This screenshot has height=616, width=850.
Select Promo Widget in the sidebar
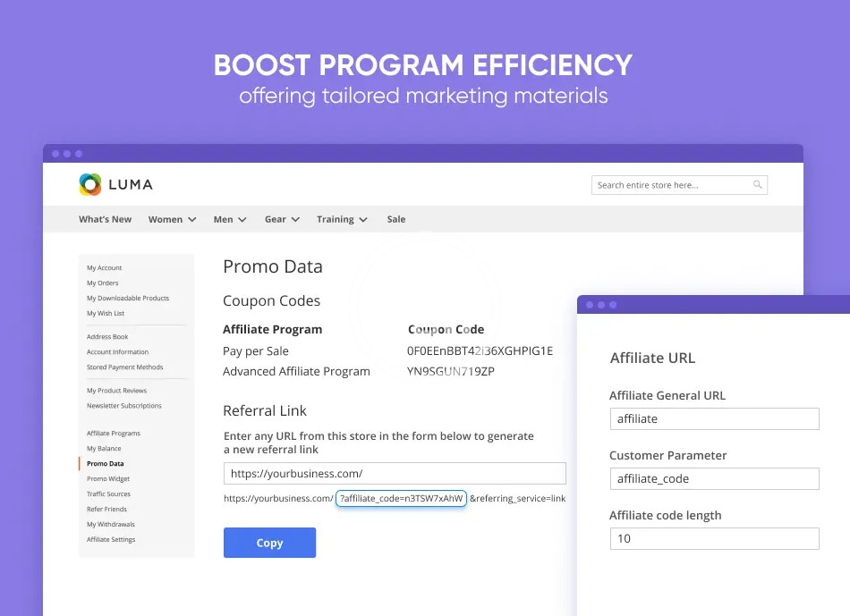tap(108, 479)
